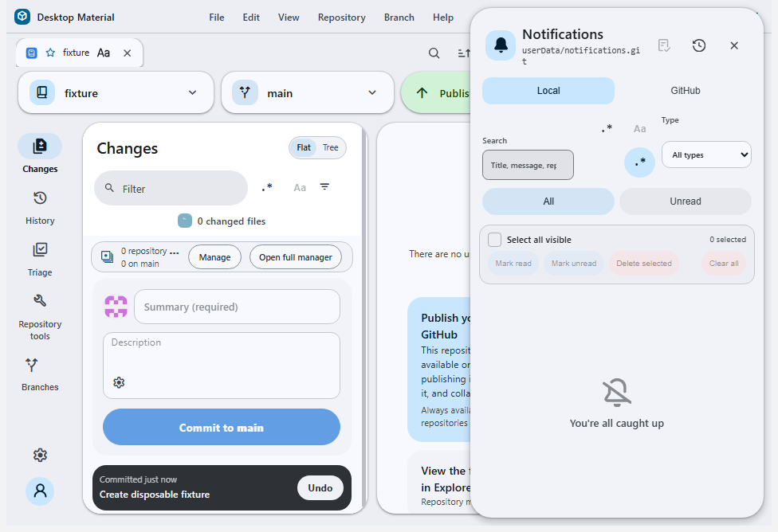Viewport: 778px width, 532px height.
Task: Click Mark unread button
Action: point(574,264)
